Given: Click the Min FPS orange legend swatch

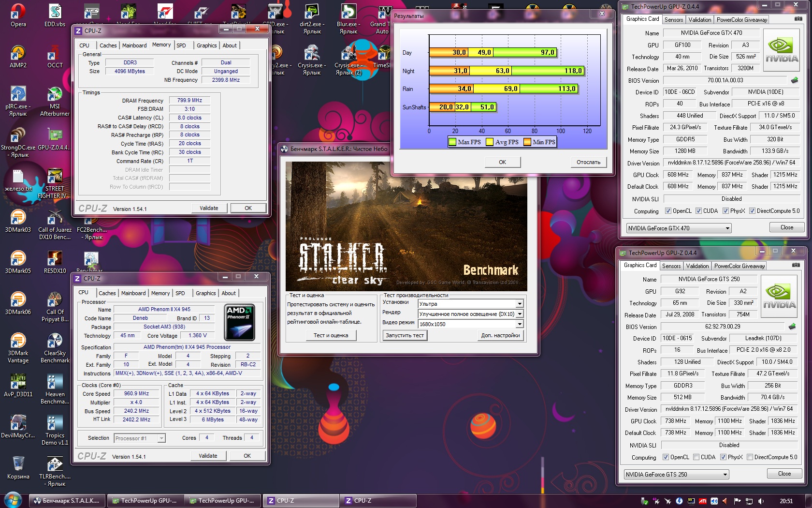Looking at the screenshot, I should (x=527, y=142).
